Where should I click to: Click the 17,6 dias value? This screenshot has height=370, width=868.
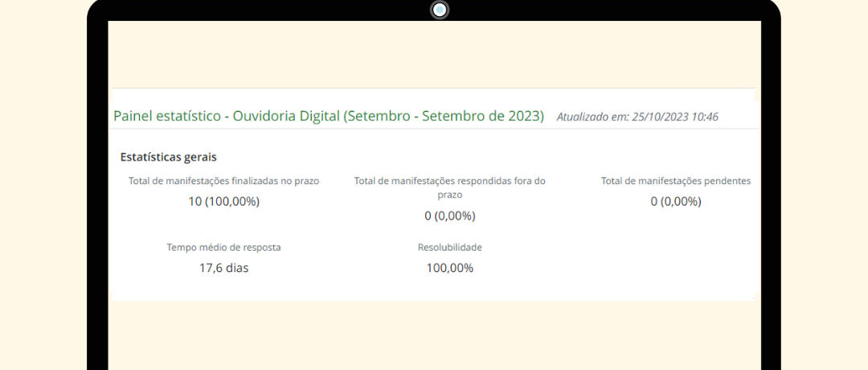pyautogui.click(x=223, y=268)
